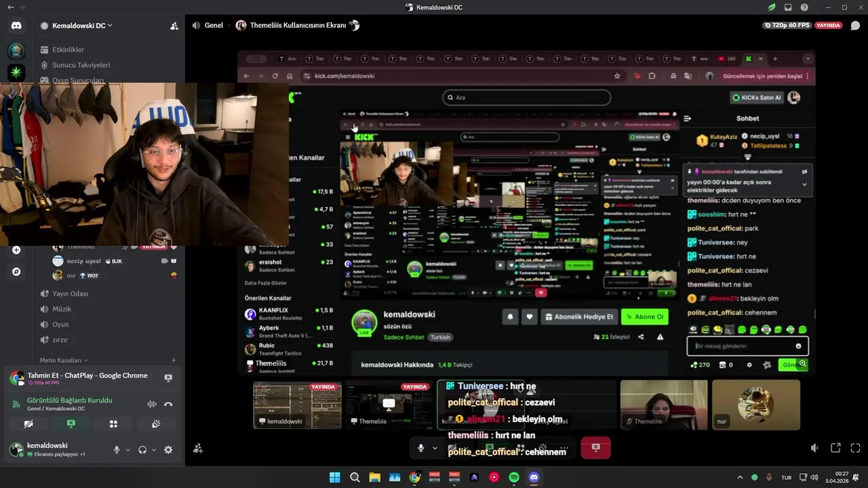This screenshot has height=488, width=868.
Task: Open the soundboard icon in voice panel
Action: 156,424
